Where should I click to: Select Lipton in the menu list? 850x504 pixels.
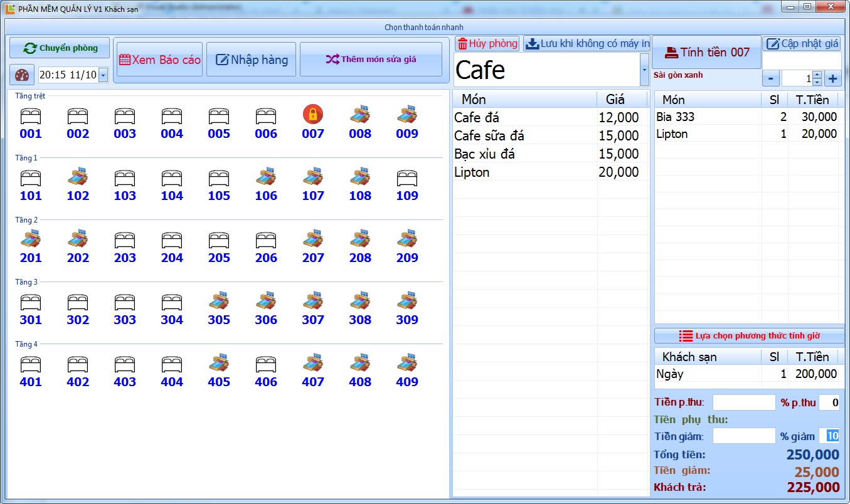click(550, 172)
